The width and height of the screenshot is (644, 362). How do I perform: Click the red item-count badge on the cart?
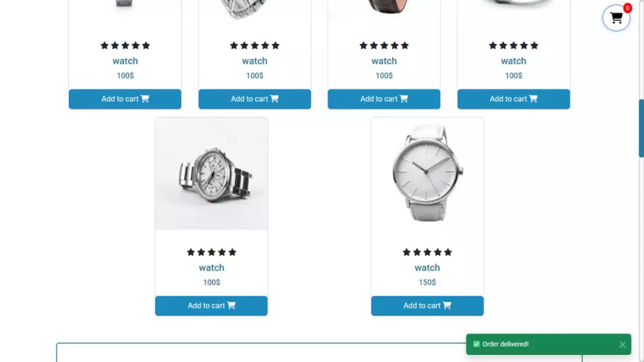tap(627, 8)
